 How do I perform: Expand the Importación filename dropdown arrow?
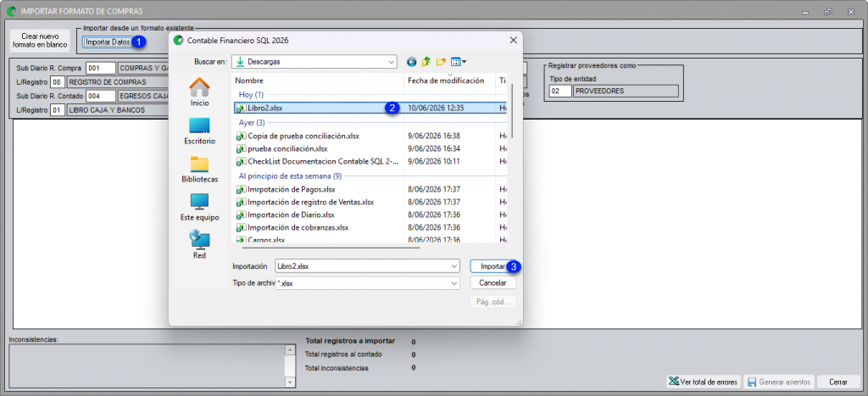coord(454,266)
